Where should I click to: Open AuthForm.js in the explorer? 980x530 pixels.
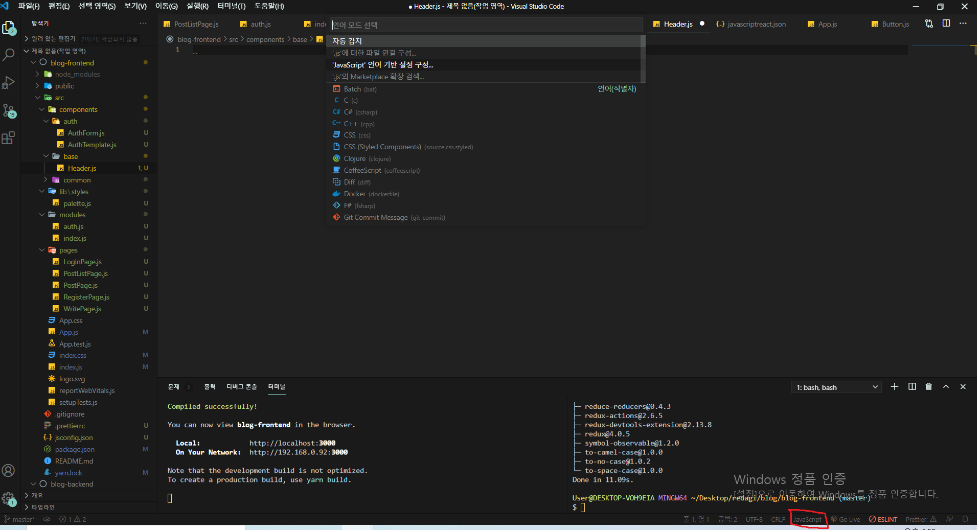(86, 133)
